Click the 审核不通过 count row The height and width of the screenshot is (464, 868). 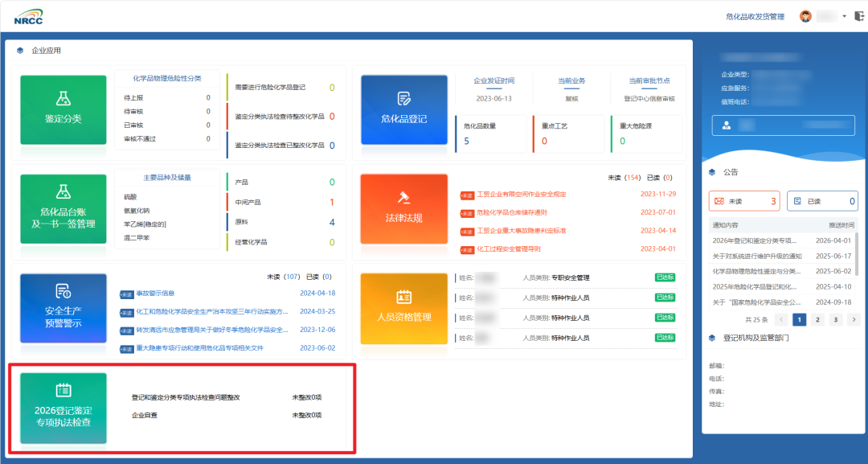[166, 139]
